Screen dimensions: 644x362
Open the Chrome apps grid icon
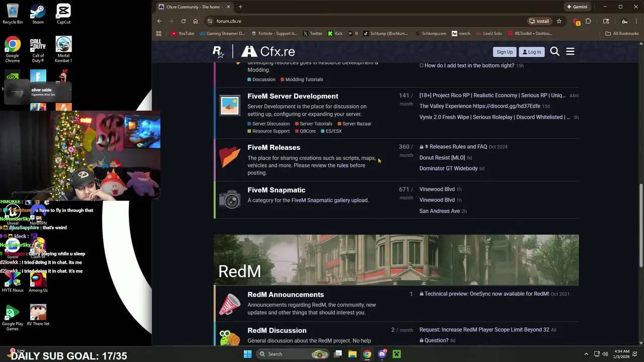click(158, 34)
